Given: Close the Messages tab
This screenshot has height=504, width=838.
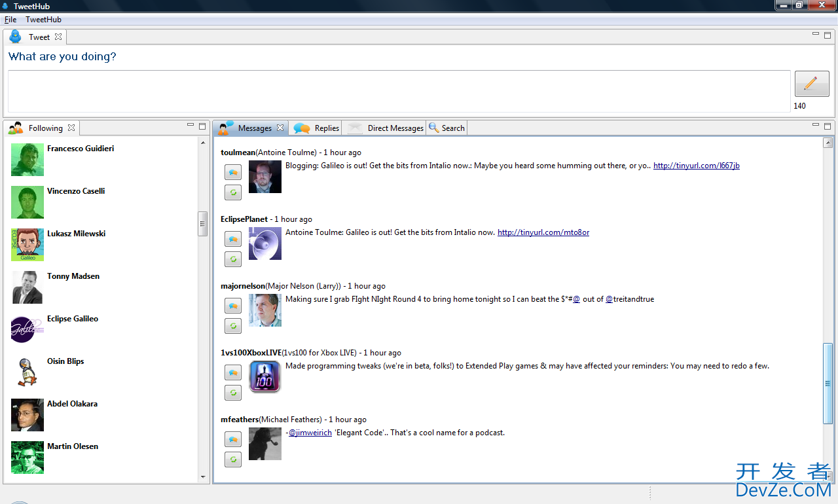Looking at the screenshot, I should [280, 128].
